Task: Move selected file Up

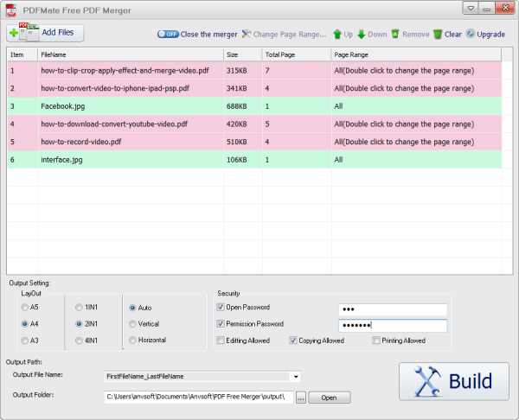Action: (x=343, y=34)
